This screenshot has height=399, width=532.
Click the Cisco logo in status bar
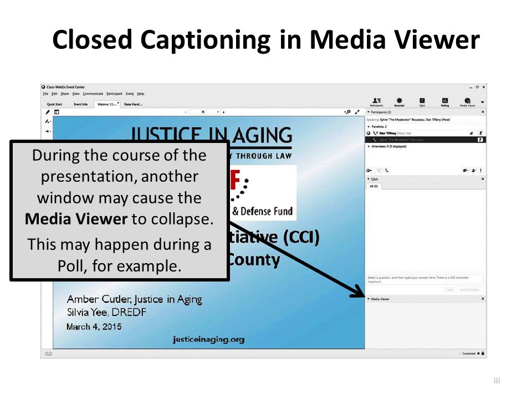point(49,354)
